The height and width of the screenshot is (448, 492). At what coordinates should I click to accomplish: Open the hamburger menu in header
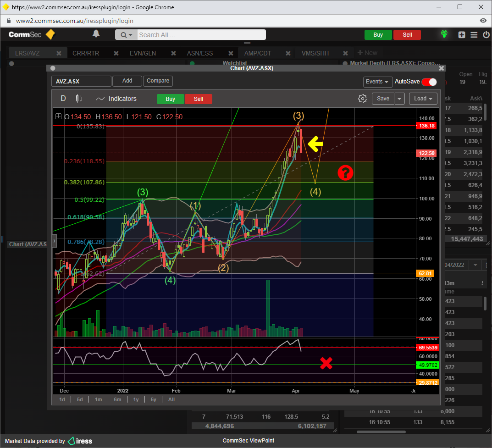pos(474,35)
